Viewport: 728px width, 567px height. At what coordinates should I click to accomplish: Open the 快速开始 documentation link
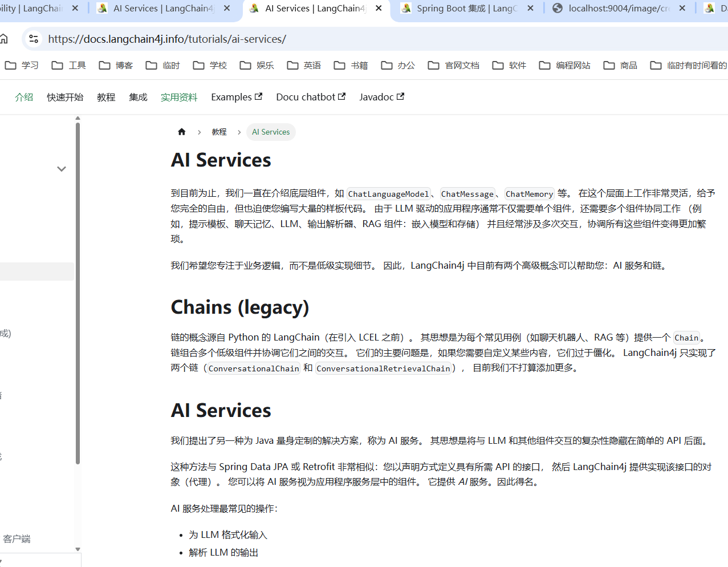pos(64,97)
